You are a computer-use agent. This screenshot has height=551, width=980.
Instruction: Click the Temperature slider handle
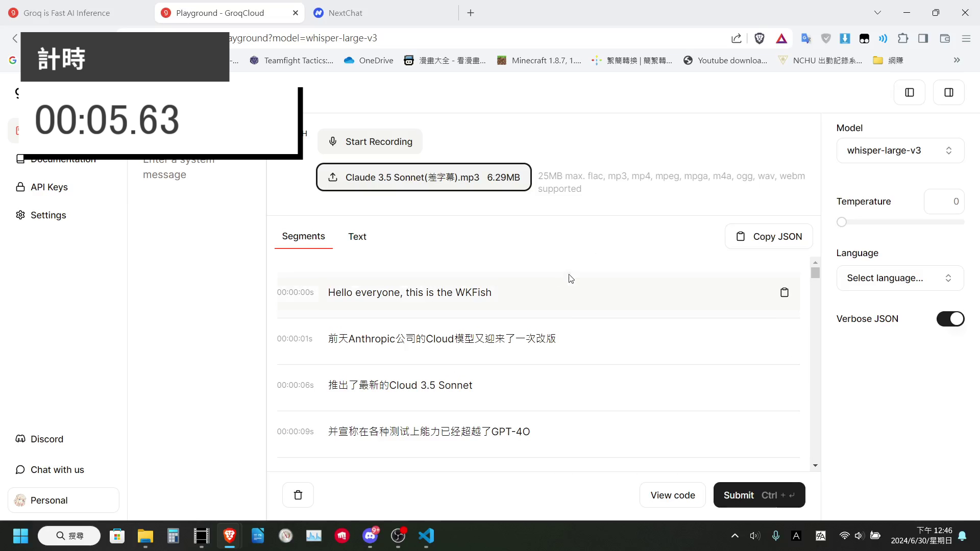coord(842,222)
